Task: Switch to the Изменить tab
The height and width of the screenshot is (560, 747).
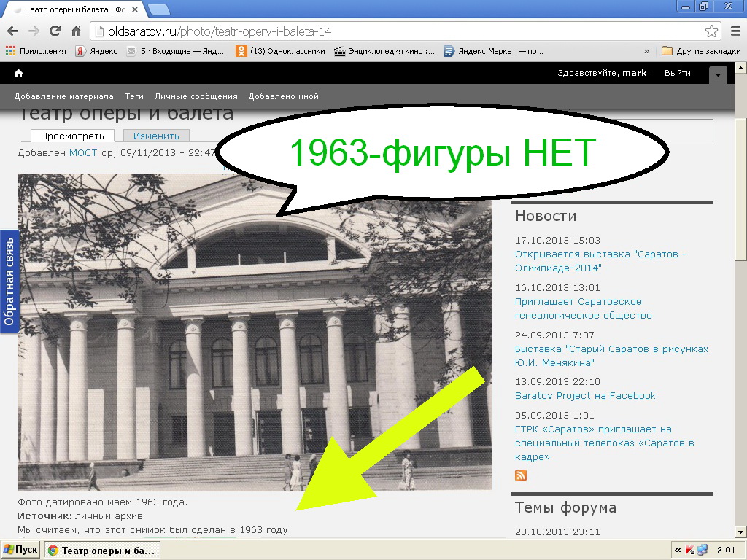Action: pos(156,136)
